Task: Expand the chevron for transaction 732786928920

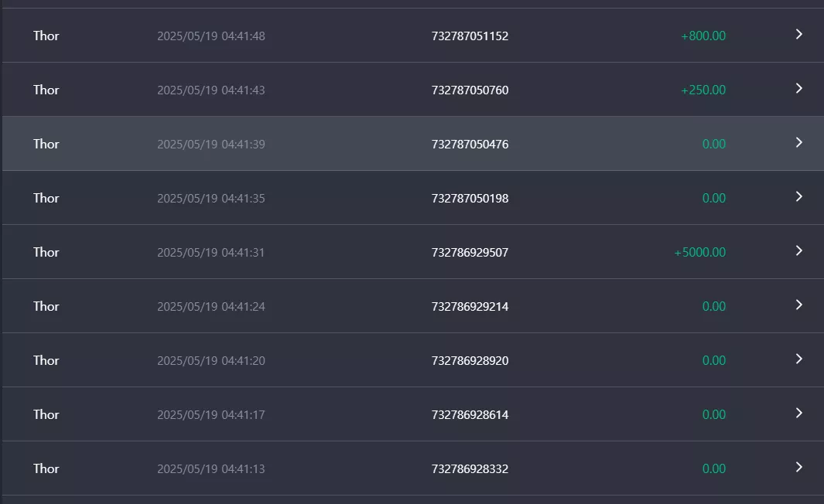Action: (798, 359)
